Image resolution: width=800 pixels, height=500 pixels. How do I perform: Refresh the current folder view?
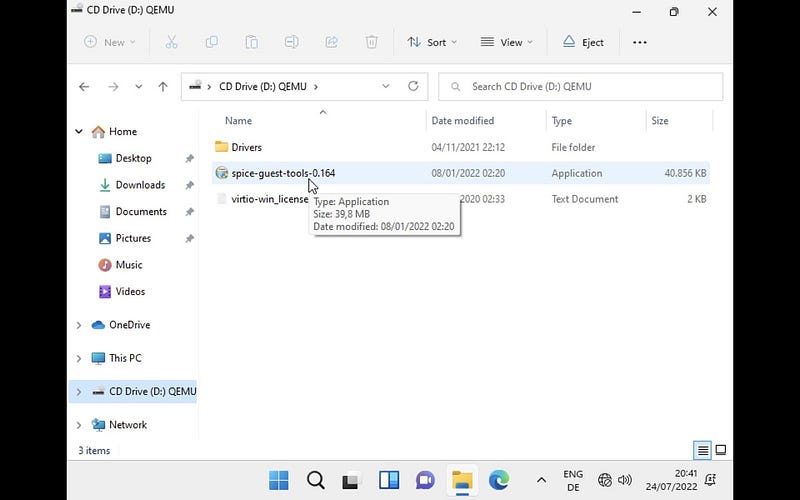[x=413, y=86]
